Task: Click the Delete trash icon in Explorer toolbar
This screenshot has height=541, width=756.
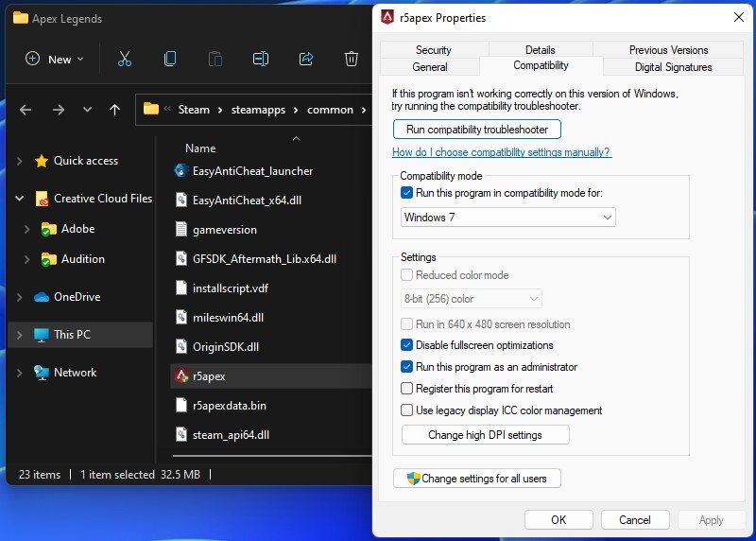Action: pyautogui.click(x=351, y=59)
